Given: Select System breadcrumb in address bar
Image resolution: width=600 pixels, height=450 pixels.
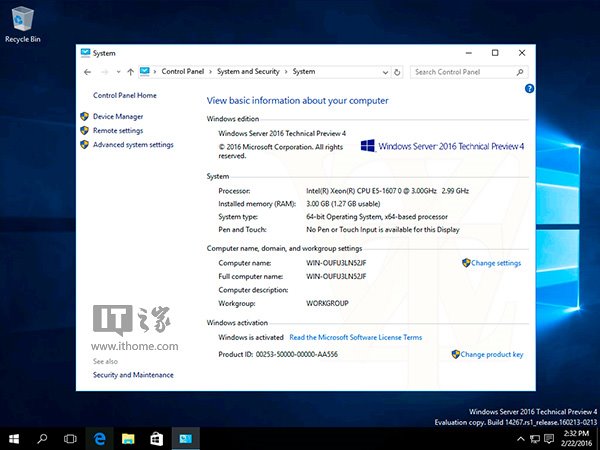Looking at the screenshot, I should (304, 72).
